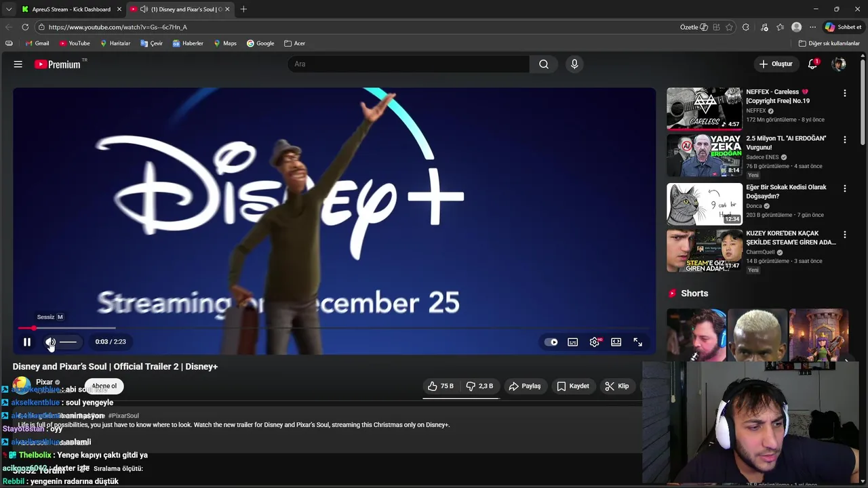
Task: Start voice search with the microphone
Action: 574,64
